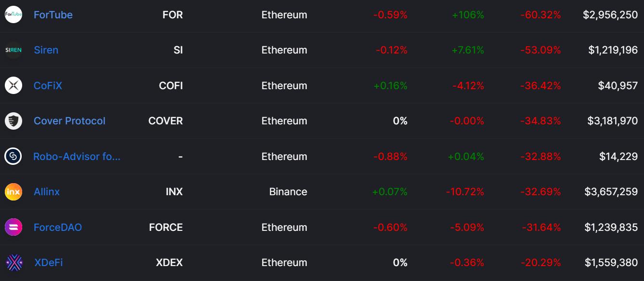Screen dimensions: 644x281
Task: Open the Cover Protocol link
Action: [69, 121]
